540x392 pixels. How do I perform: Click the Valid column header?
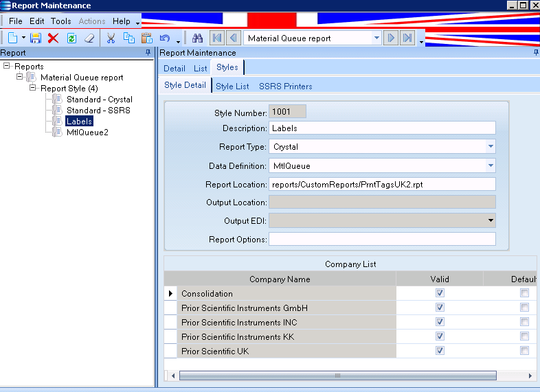(440, 279)
